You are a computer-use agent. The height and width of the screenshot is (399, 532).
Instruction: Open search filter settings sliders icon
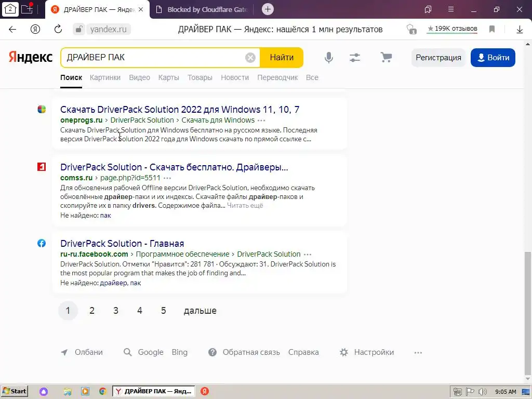pyautogui.click(x=355, y=58)
